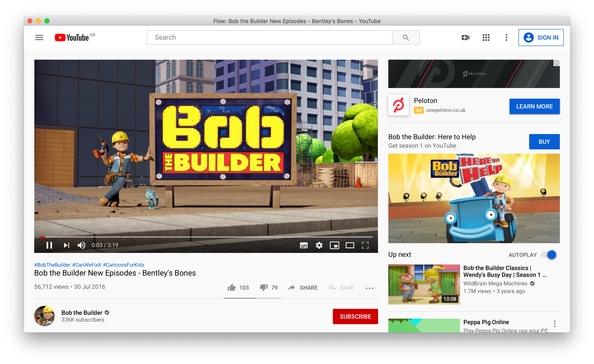Open the video settings gear
This screenshot has height=364, width=594.
pos(319,245)
